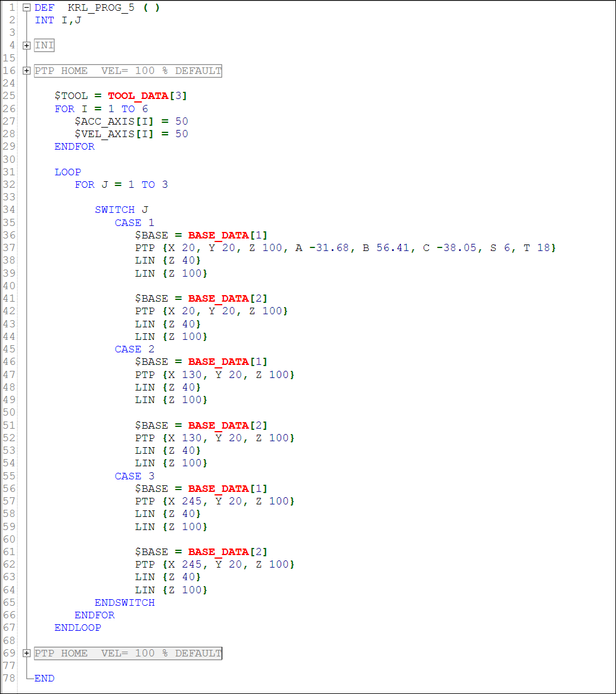Click PTP {X 245...} on line 62
The image size is (616, 694).
[214, 565]
